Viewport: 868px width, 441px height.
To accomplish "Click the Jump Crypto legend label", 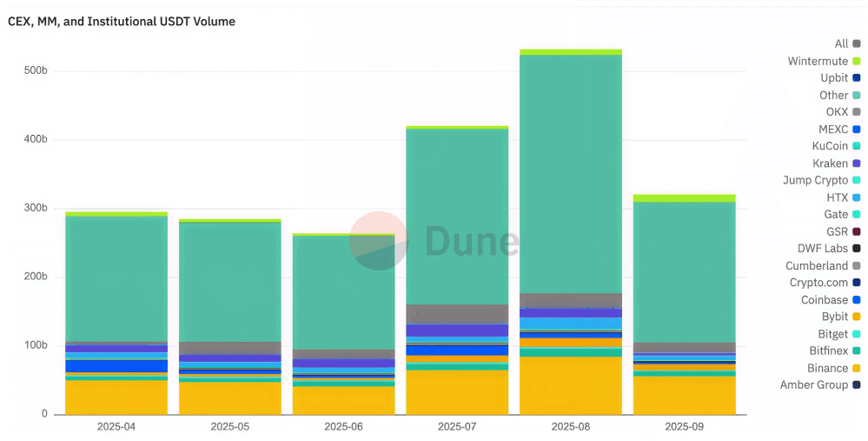I will click(x=815, y=180).
